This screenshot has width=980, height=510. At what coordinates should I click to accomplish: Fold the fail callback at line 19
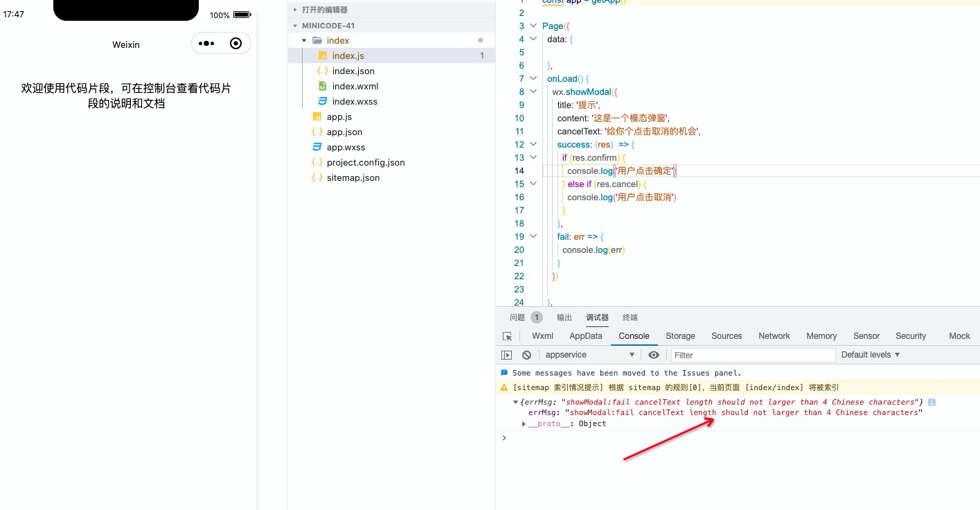tap(533, 236)
